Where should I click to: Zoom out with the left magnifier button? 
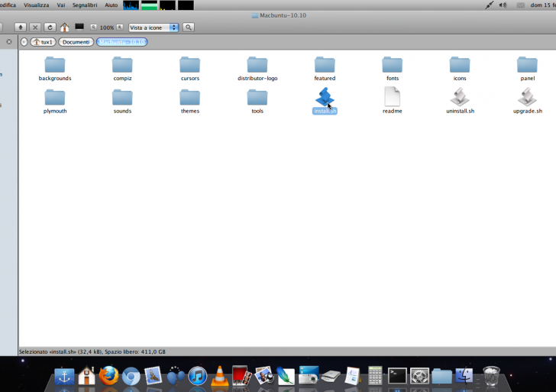93,27
